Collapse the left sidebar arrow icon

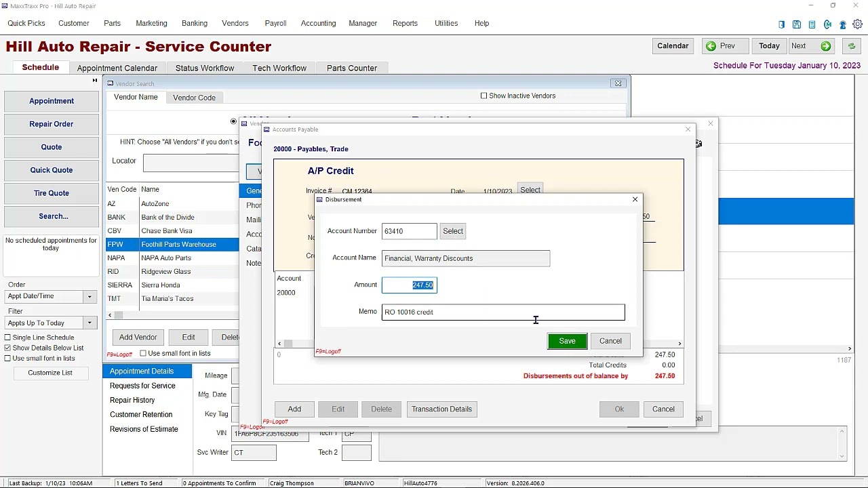pyautogui.click(x=95, y=81)
